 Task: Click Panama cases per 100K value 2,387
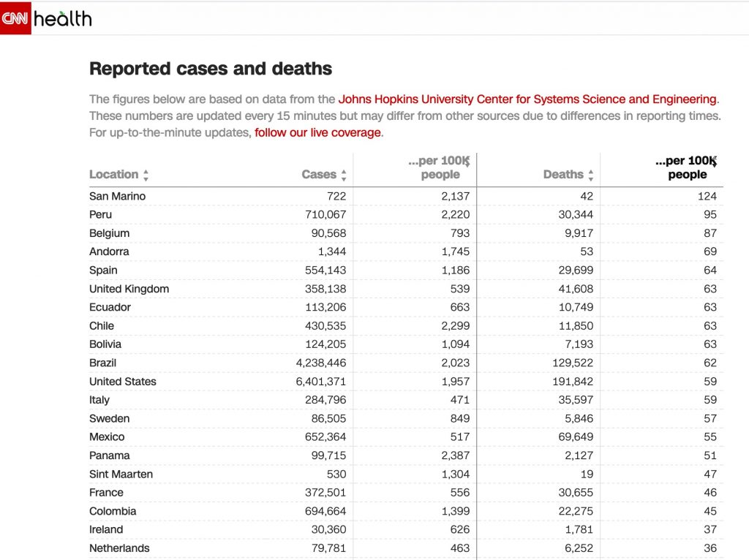pos(456,455)
